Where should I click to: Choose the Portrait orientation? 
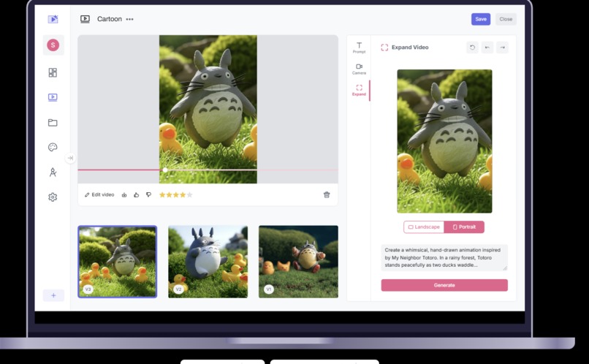point(464,227)
